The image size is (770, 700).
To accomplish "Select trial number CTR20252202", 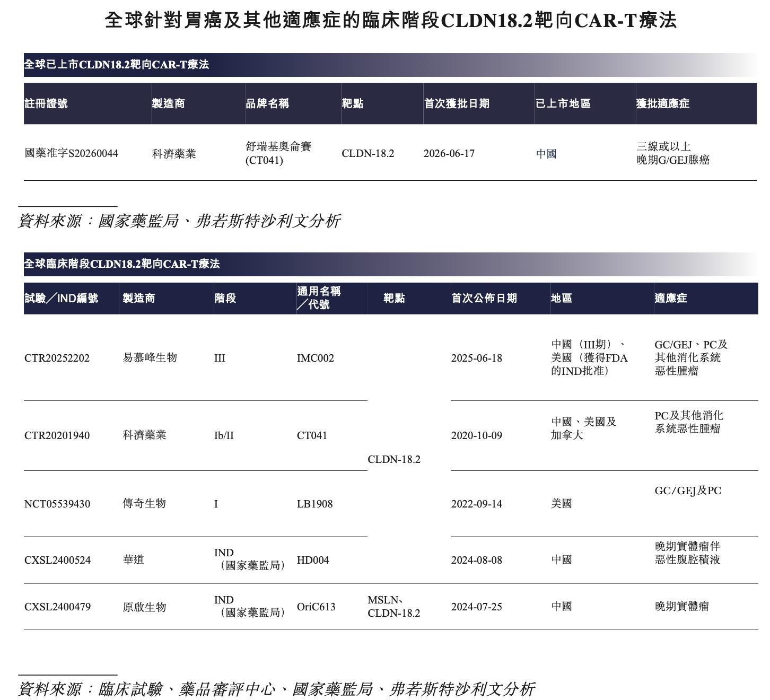I will (57, 358).
